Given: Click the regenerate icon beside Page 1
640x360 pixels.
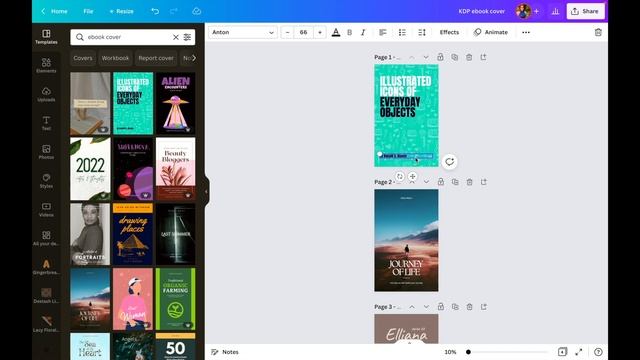Looking at the screenshot, I should pos(449,162).
